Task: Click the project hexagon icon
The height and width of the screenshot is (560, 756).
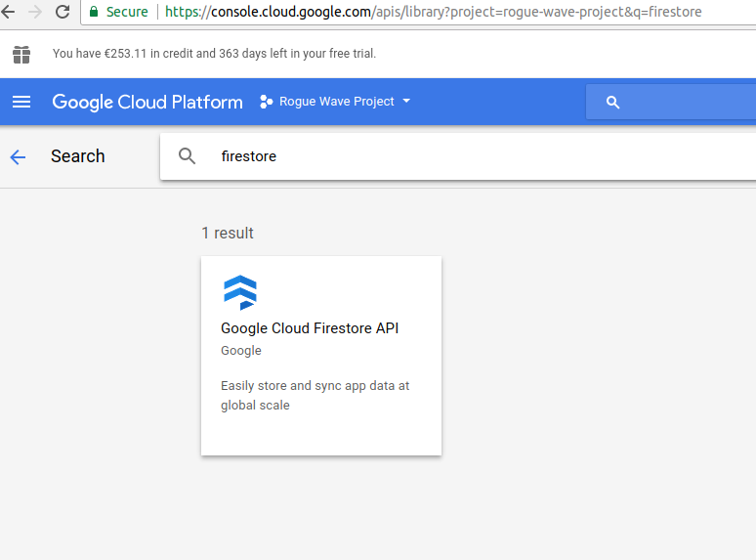Action: point(266,102)
